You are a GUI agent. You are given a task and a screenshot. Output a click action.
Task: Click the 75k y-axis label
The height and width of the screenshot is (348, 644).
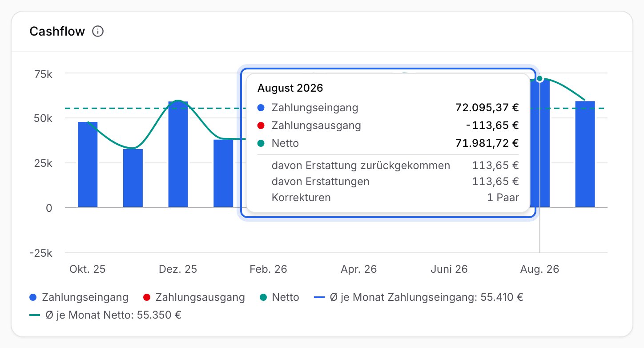pos(43,74)
